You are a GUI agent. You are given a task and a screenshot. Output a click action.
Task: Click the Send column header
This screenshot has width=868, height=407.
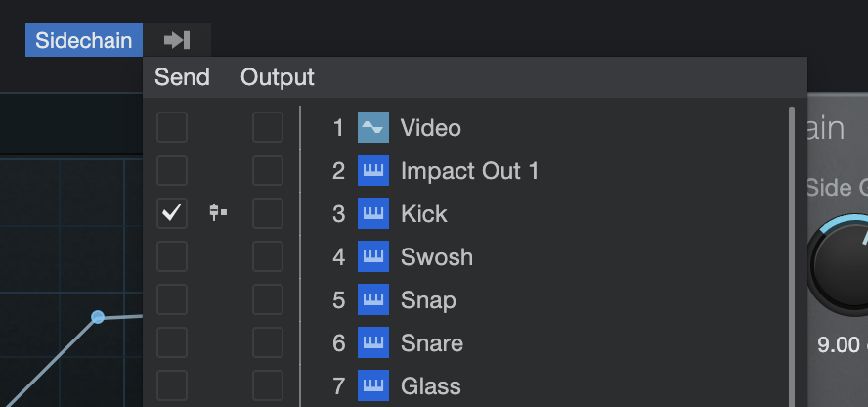click(x=182, y=77)
